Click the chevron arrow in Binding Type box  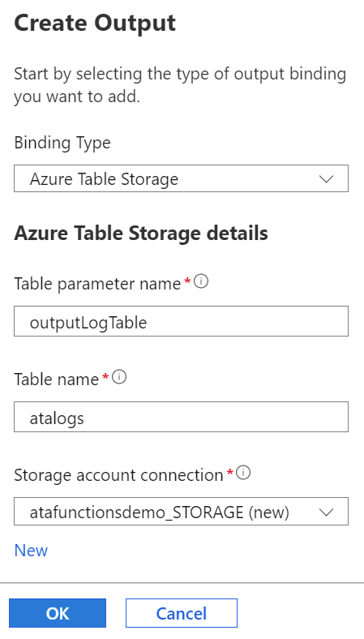pos(327,179)
